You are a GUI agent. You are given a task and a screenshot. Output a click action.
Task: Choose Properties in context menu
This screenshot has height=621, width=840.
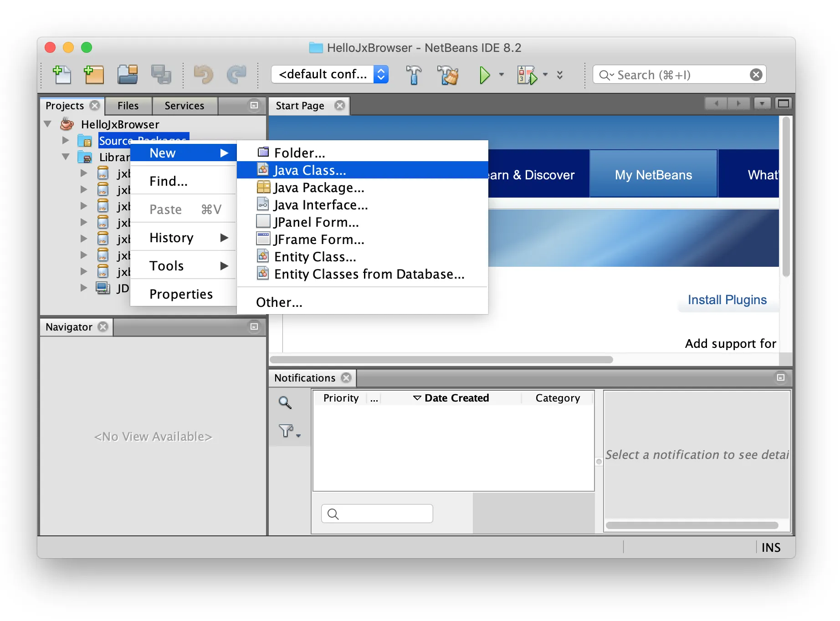coord(184,294)
